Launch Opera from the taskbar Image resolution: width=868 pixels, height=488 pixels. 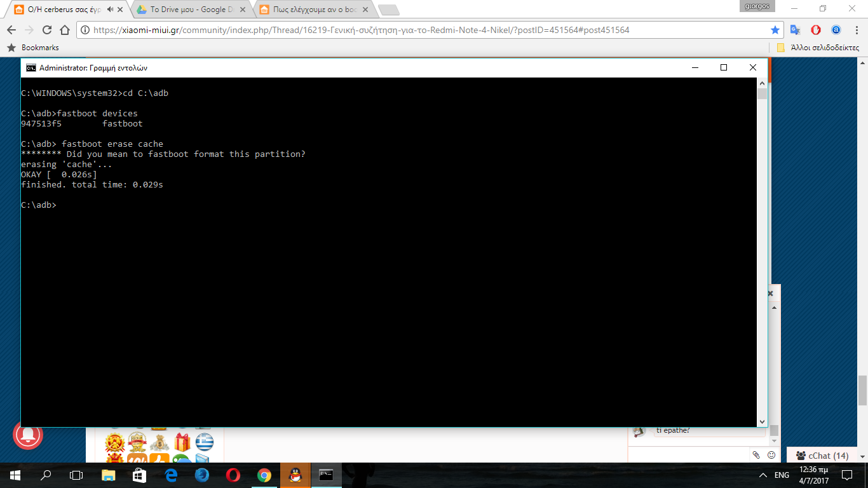[x=233, y=475]
